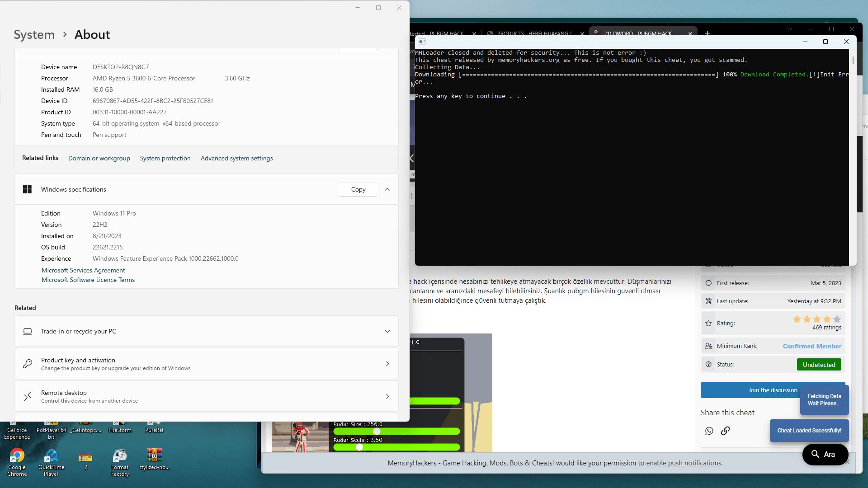The image size is (868, 488).
Task: Click the First release Mar 5, 2023 row
Action: 773,283
